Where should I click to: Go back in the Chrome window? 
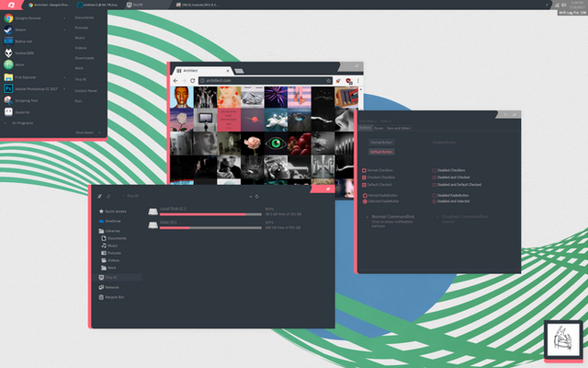click(x=175, y=80)
